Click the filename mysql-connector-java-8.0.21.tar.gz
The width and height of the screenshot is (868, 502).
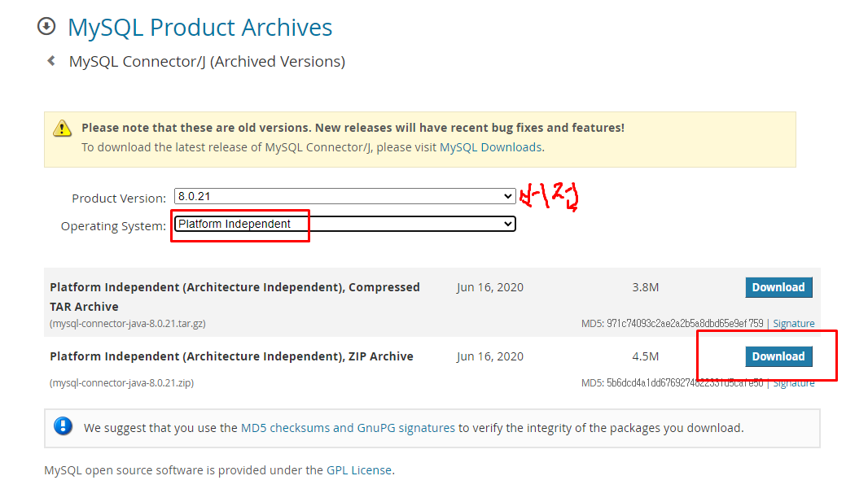tap(127, 324)
